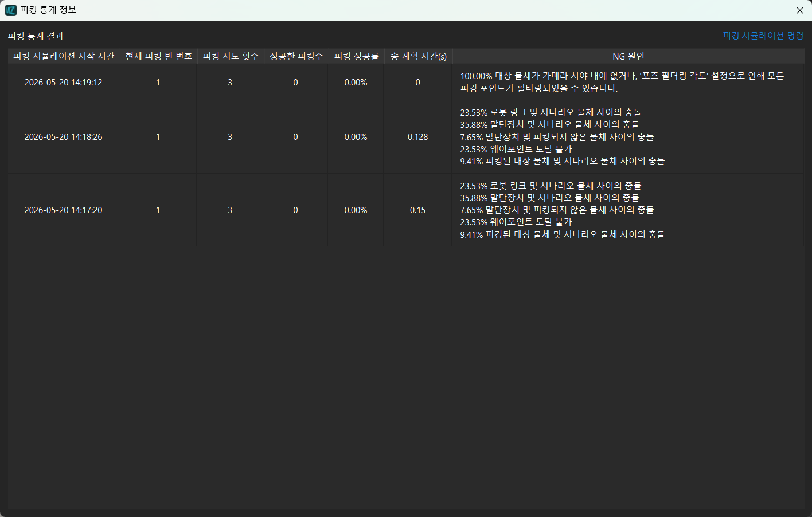
Task: Click the 피킹 시뮬레이션 시작 시간 column header
Action: 64,56
